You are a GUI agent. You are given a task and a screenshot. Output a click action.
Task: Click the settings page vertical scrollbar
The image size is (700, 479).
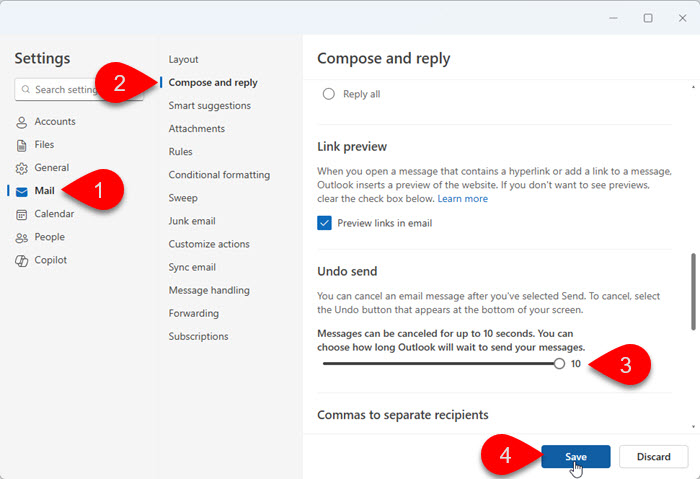coord(693,290)
